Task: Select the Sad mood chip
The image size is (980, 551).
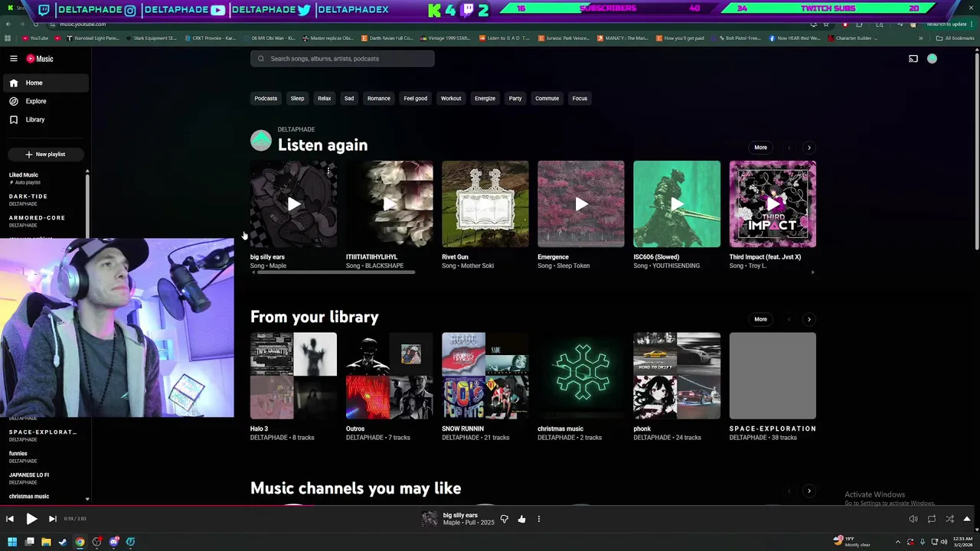Action: (x=349, y=98)
